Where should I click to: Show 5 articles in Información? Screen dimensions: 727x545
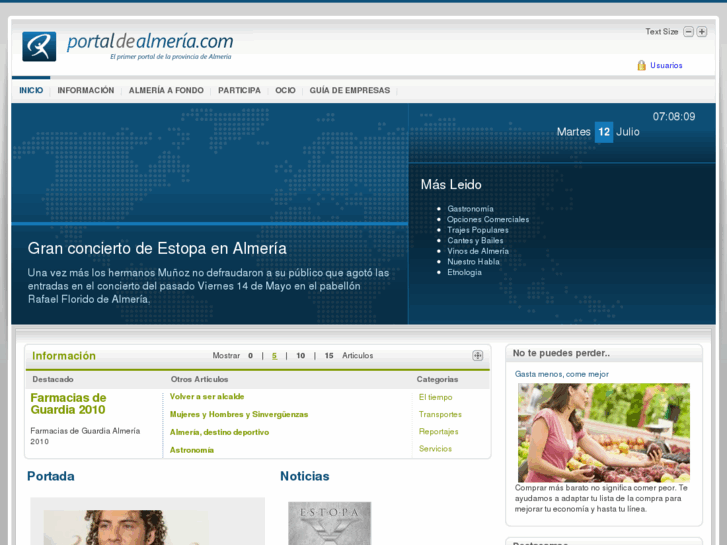pyautogui.click(x=274, y=356)
